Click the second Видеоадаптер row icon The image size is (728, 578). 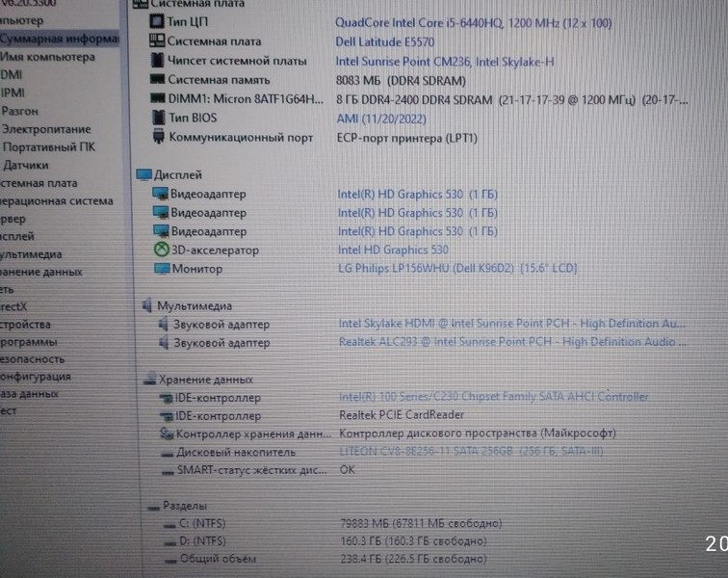coord(161,212)
